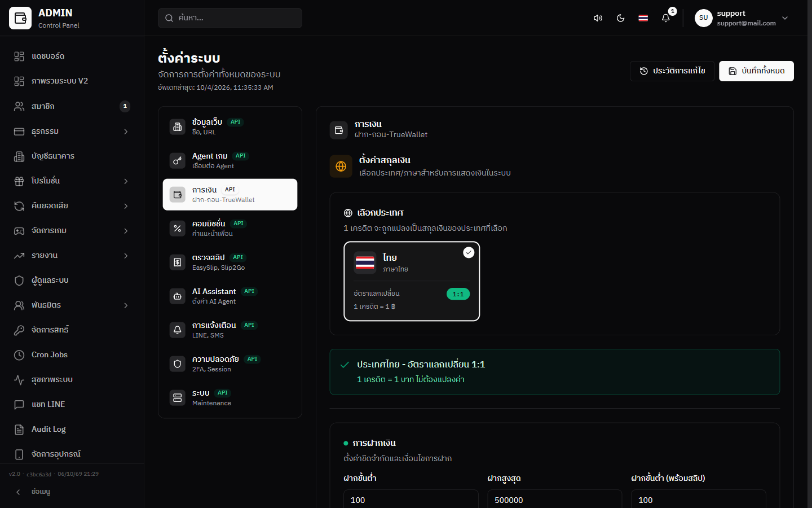Expand the รายงาน submenu chevron
812x508 pixels.
(x=126, y=256)
